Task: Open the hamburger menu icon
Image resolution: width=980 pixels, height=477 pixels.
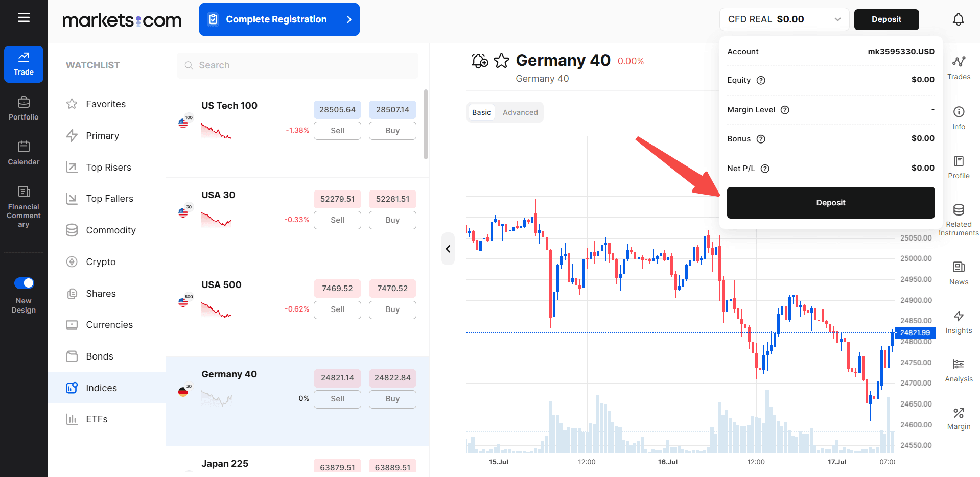Action: [24, 18]
